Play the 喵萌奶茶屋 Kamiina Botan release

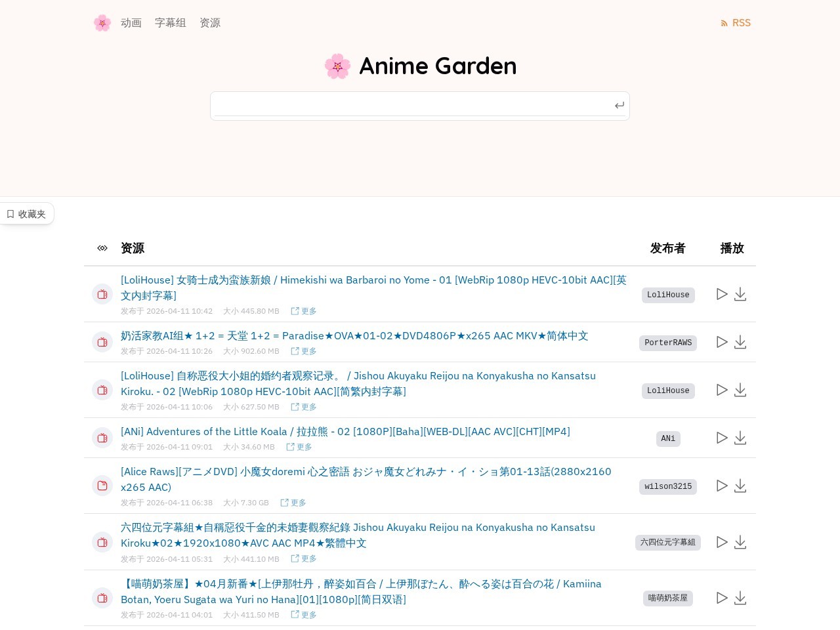(x=722, y=598)
